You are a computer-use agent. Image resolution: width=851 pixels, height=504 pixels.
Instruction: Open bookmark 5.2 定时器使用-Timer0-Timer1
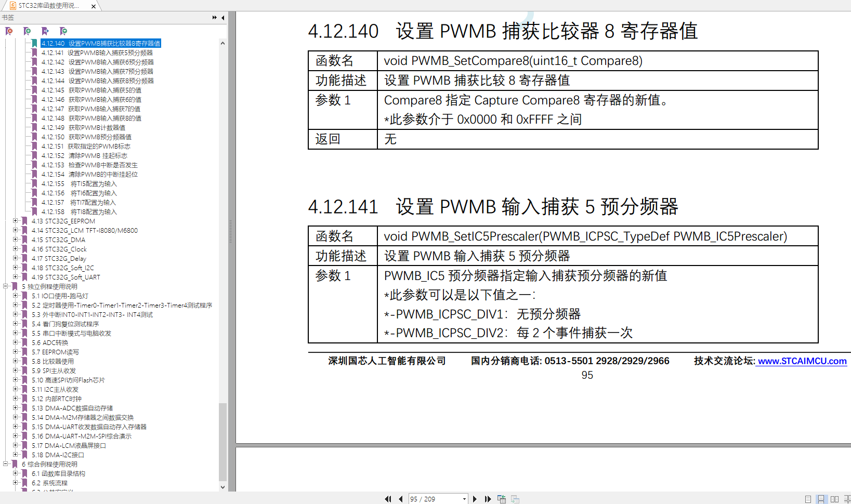(122, 305)
